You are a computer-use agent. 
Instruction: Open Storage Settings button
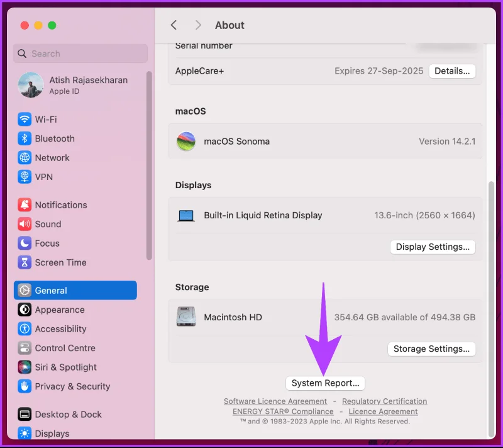click(x=431, y=349)
